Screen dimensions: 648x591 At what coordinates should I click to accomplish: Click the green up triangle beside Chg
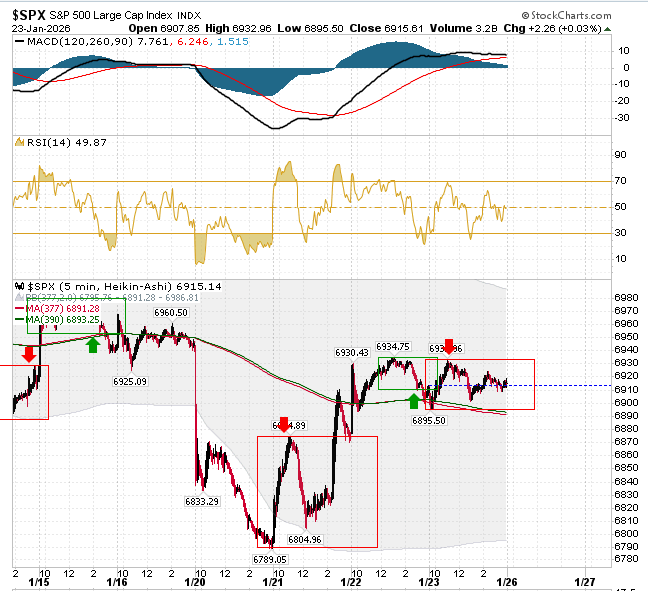607,29
